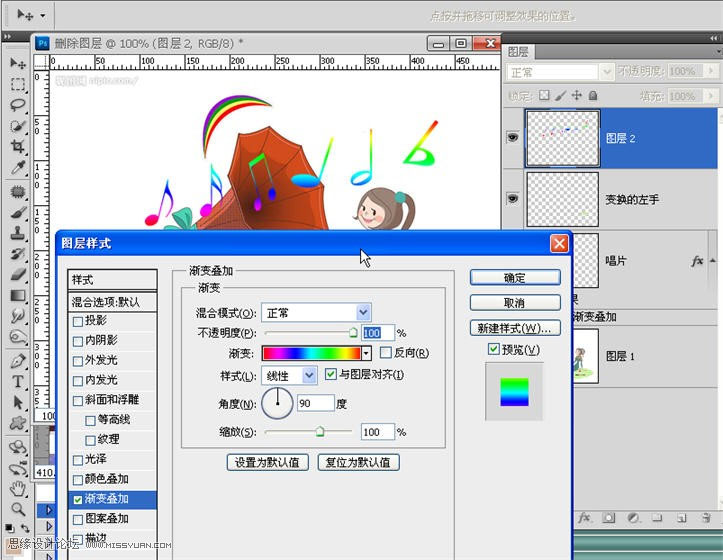
Task: Select the Pen tool
Action: (x=18, y=361)
